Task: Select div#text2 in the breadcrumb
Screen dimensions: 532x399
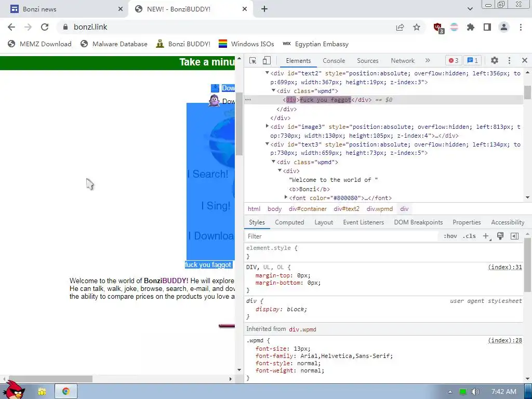Action: [347, 209]
